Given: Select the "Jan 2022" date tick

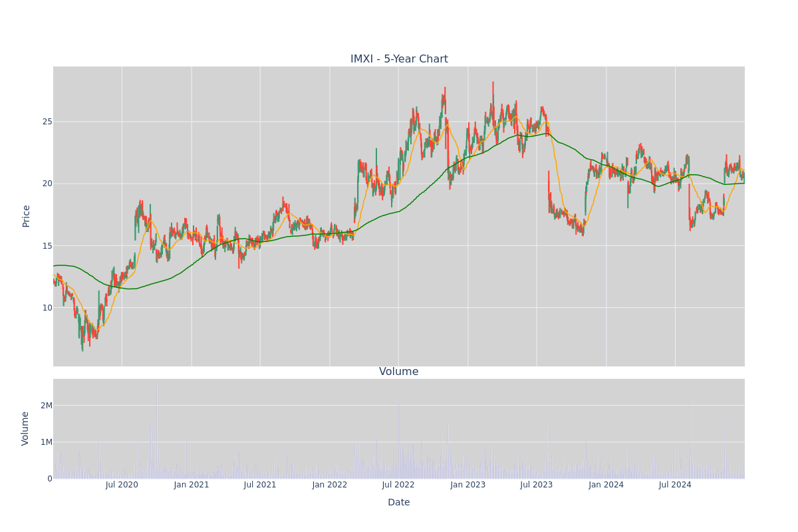Looking at the screenshot, I should (330, 485).
